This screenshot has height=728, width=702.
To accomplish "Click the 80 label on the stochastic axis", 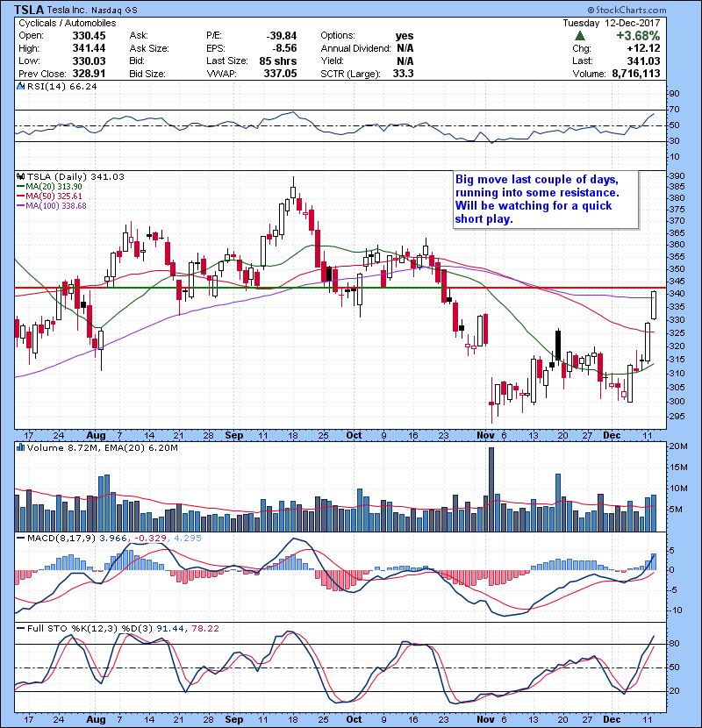I will (674, 644).
